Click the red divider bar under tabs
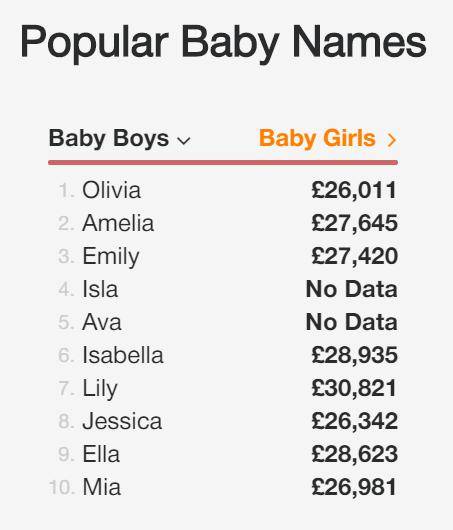 (223, 163)
